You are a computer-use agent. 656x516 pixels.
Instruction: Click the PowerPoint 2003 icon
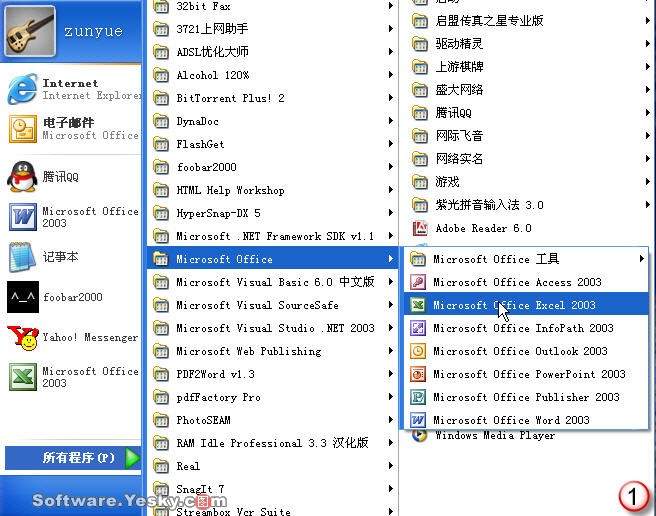pyautogui.click(x=418, y=374)
